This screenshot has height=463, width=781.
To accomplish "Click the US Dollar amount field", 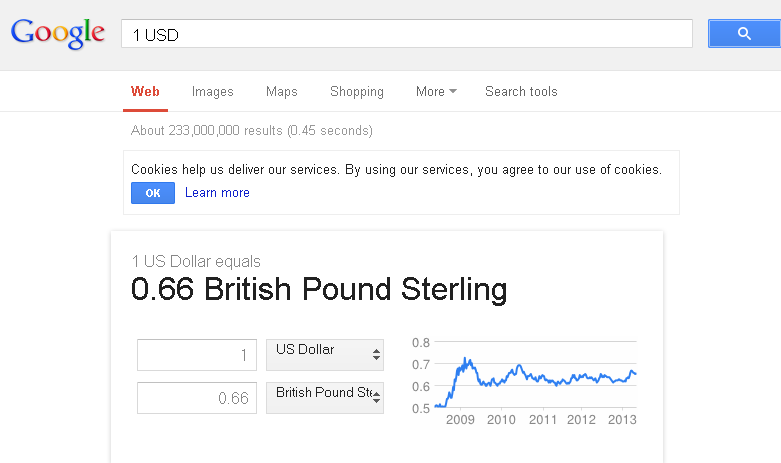I will click(x=197, y=355).
